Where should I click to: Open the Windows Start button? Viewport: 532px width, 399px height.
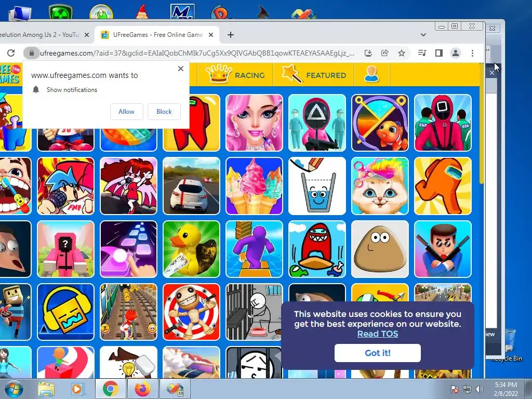[x=14, y=389]
